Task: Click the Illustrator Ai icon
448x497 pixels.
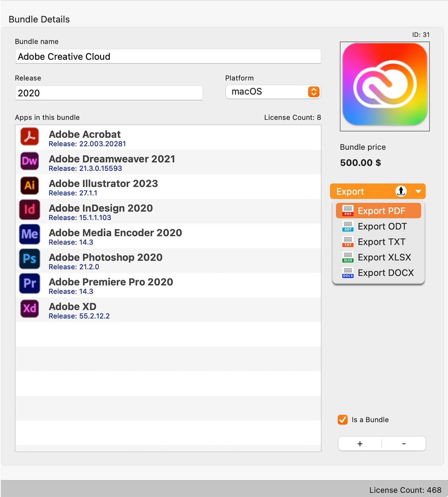Action: [x=29, y=186]
